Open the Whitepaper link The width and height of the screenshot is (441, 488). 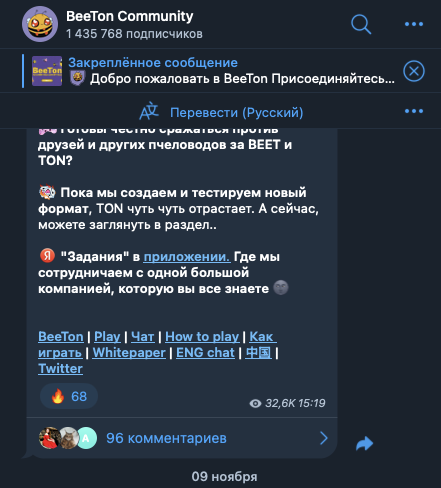coord(129,353)
